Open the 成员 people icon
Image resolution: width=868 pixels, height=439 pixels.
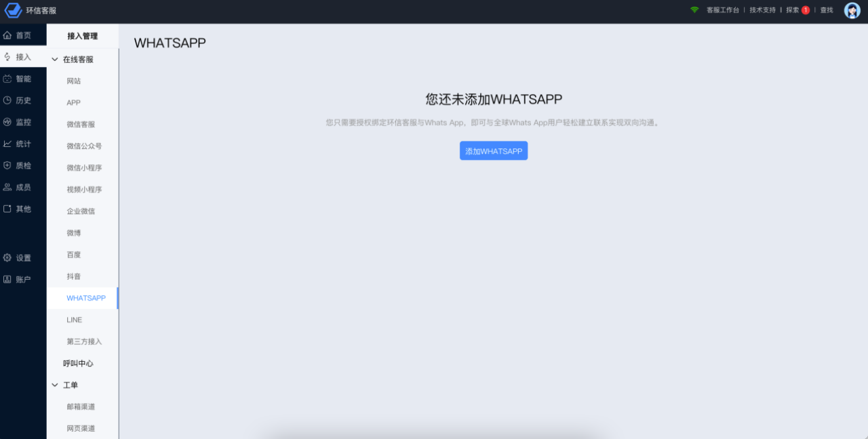click(7, 187)
